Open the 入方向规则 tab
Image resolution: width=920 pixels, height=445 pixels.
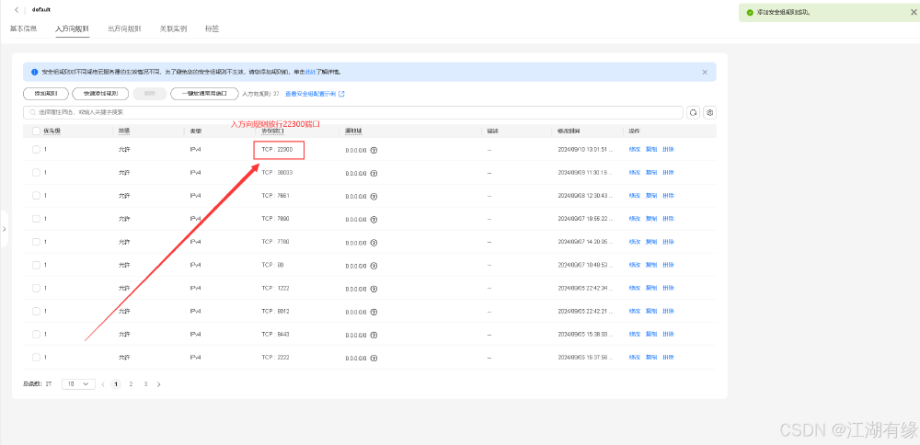click(x=72, y=28)
